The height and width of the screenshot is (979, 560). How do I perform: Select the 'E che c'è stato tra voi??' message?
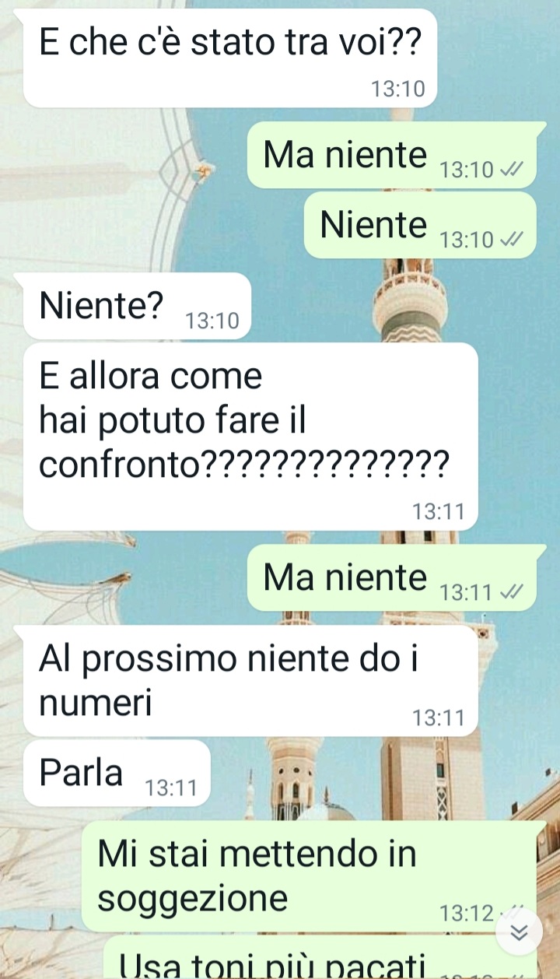230,58
